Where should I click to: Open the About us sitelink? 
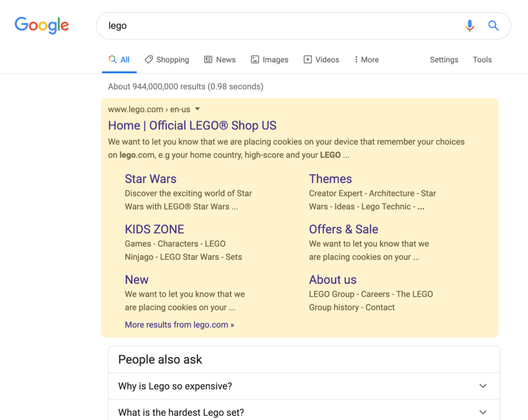[333, 280]
